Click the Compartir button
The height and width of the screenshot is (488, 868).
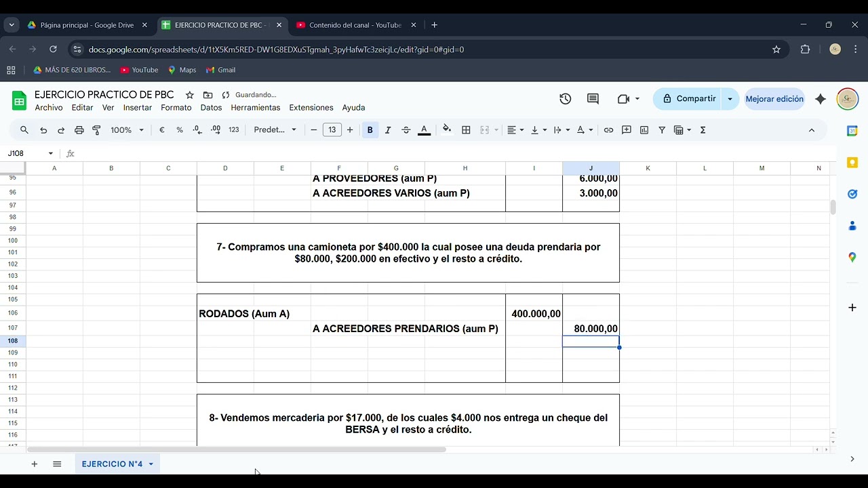(x=688, y=99)
